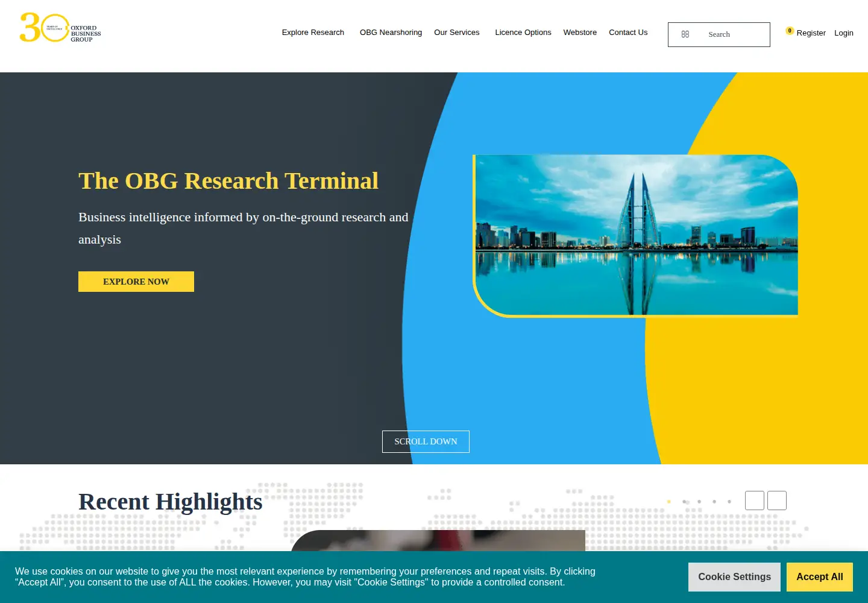Select Licence Options in the navigation
The width and height of the screenshot is (868, 603).
point(523,33)
